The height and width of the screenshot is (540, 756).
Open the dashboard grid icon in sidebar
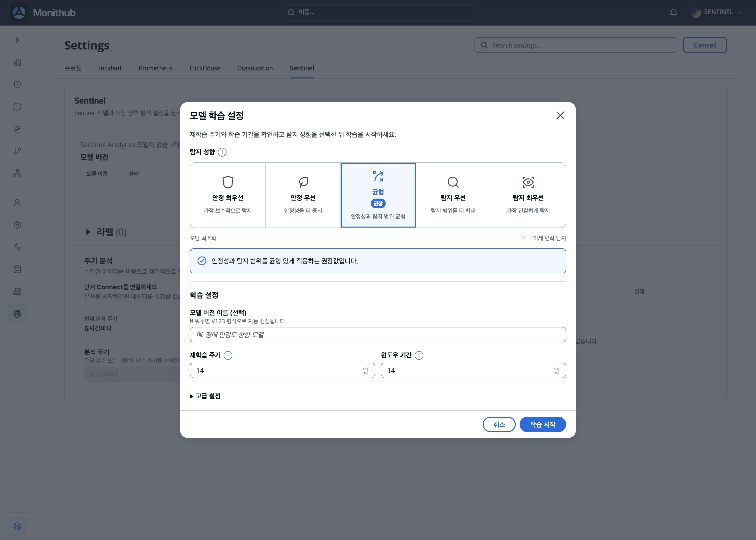[17, 62]
